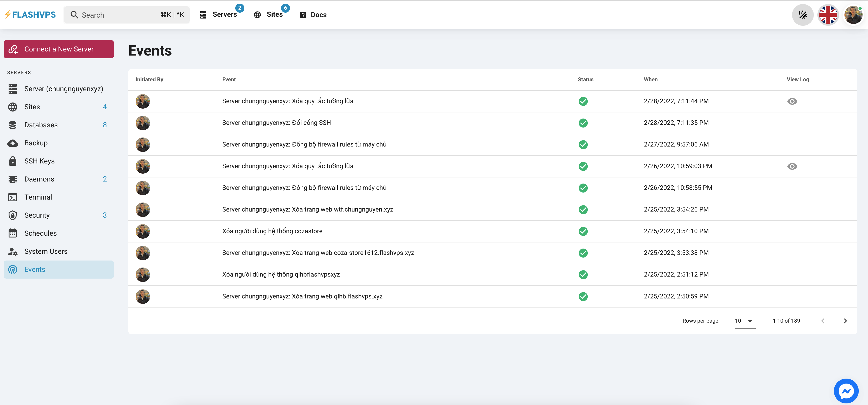Open the Schedules section
The image size is (868, 405).
(40, 233)
